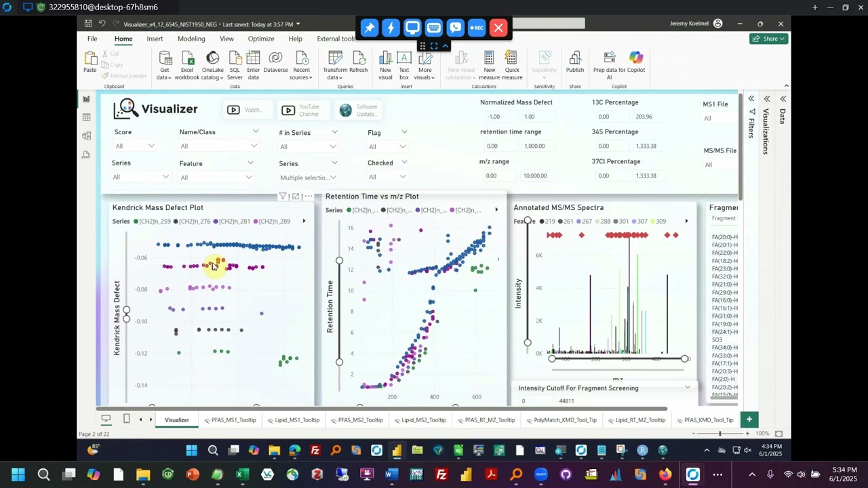Expand the Filters pane

pyautogui.click(x=751, y=99)
